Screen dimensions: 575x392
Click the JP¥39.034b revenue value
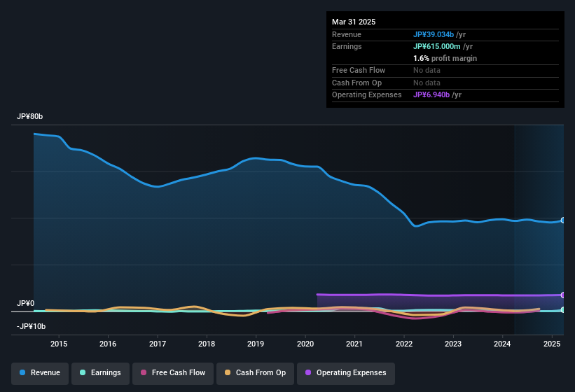(434, 34)
